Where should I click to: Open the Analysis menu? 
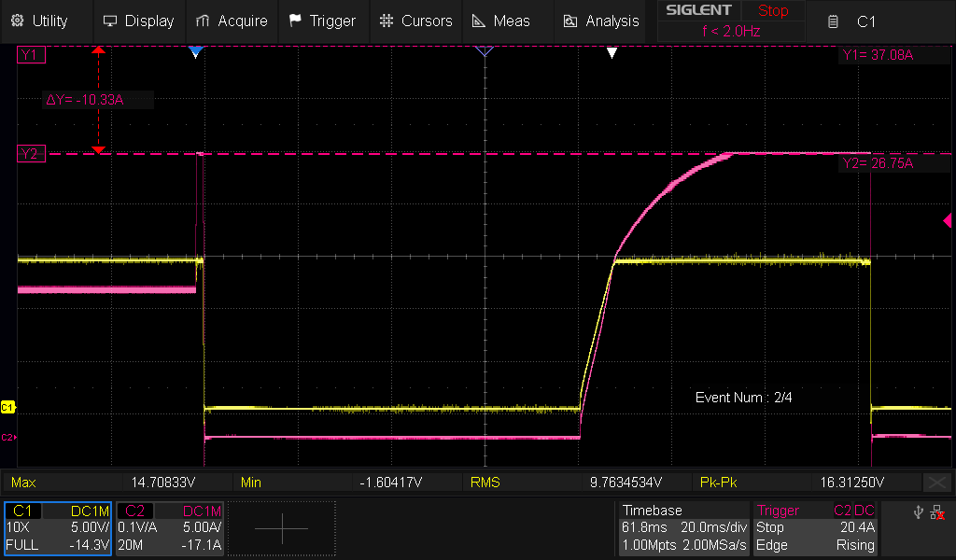pyautogui.click(x=600, y=21)
